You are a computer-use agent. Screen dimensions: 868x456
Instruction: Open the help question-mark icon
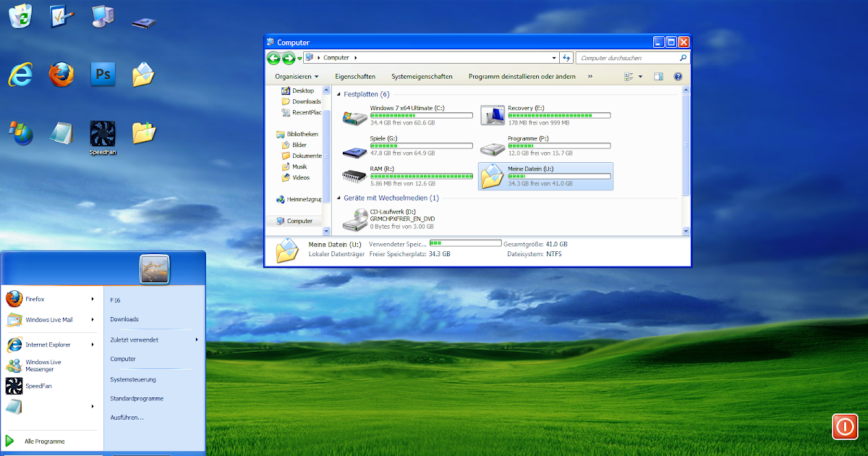[x=678, y=76]
